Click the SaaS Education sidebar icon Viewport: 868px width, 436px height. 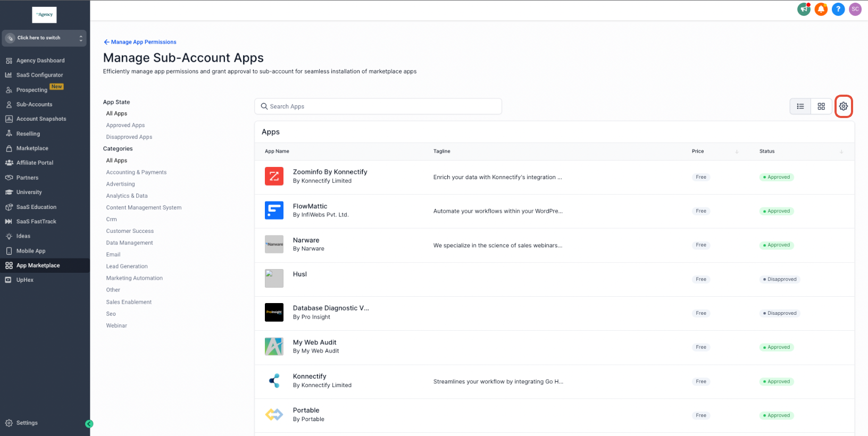(9, 207)
